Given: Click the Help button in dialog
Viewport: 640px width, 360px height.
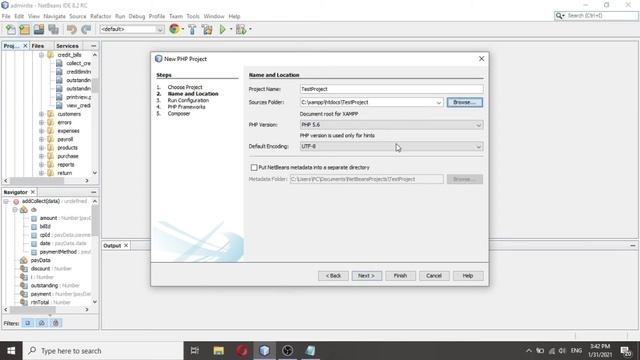Looking at the screenshot, I should pos(468,276).
